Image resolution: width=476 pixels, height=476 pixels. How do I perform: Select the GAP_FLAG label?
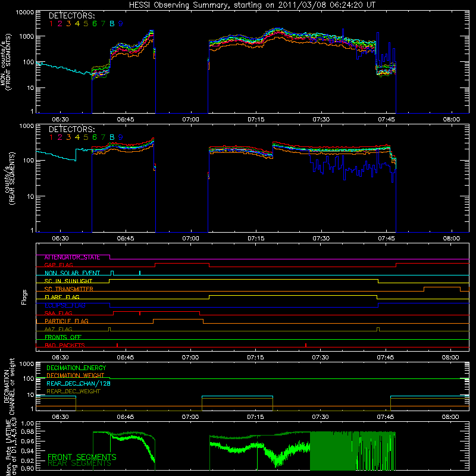[58, 265]
